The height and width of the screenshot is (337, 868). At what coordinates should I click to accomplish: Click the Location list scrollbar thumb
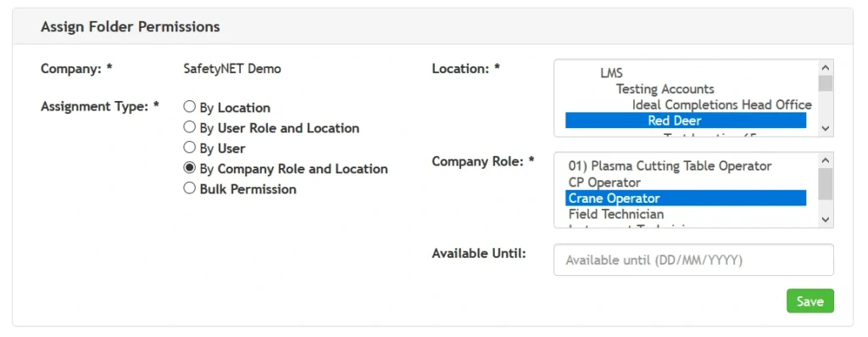click(826, 83)
